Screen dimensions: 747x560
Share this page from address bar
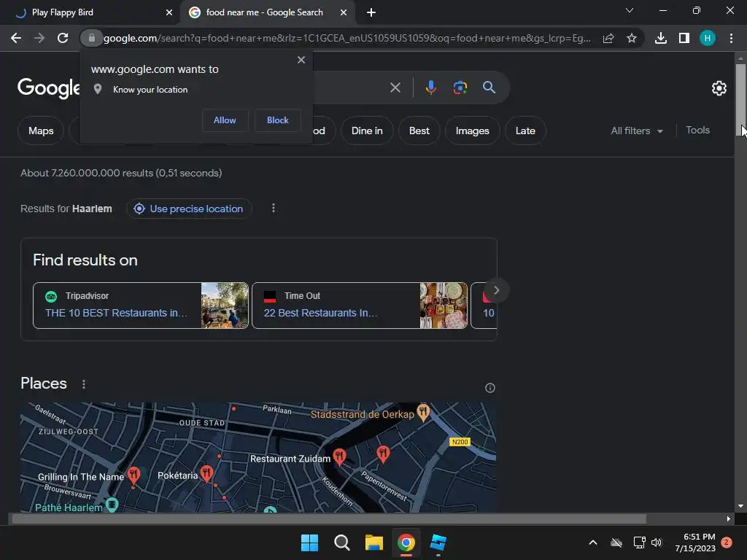(608, 38)
